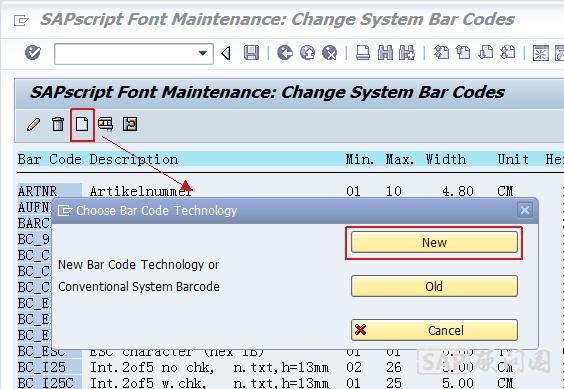
Task: Click the AUFN bar code entry
Action: [x=34, y=207]
